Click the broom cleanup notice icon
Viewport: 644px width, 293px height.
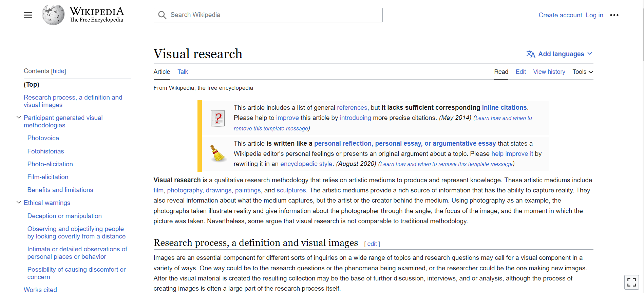pyautogui.click(x=218, y=154)
